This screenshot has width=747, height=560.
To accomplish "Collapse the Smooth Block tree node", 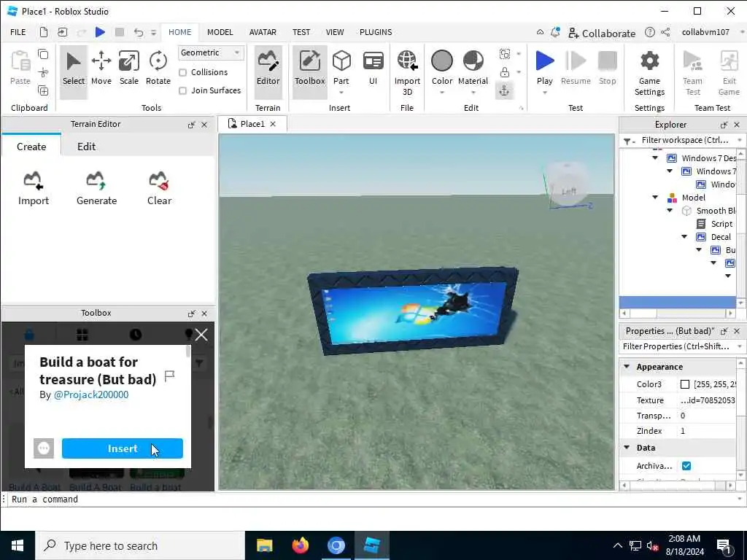I will coord(670,211).
